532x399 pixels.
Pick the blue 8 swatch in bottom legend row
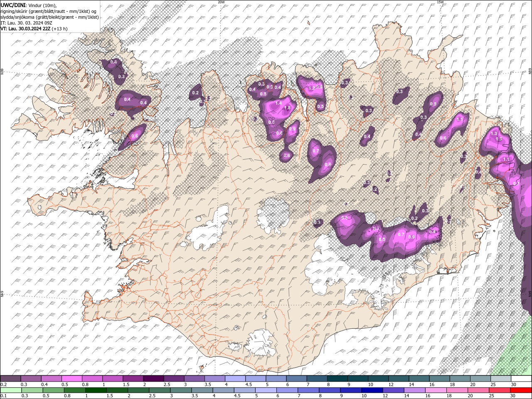pos(330,390)
